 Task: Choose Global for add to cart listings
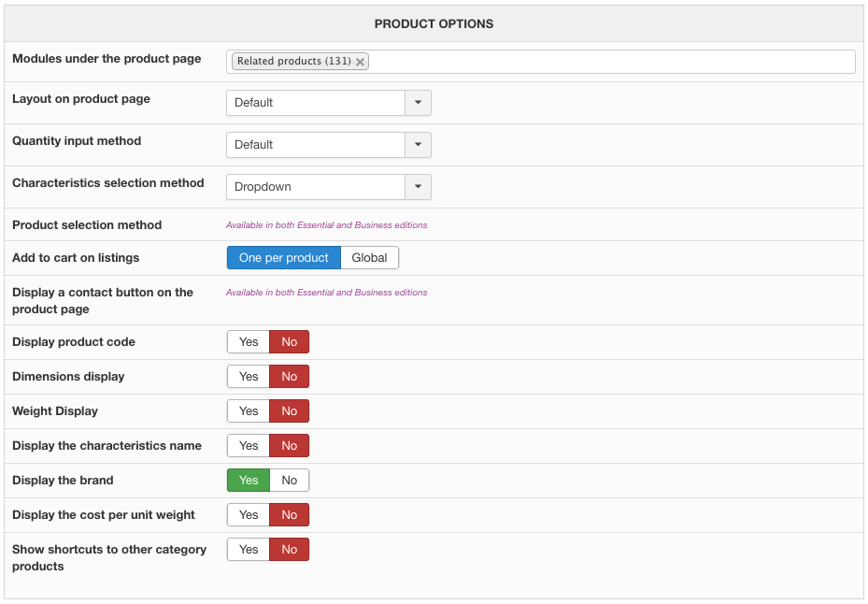point(369,258)
